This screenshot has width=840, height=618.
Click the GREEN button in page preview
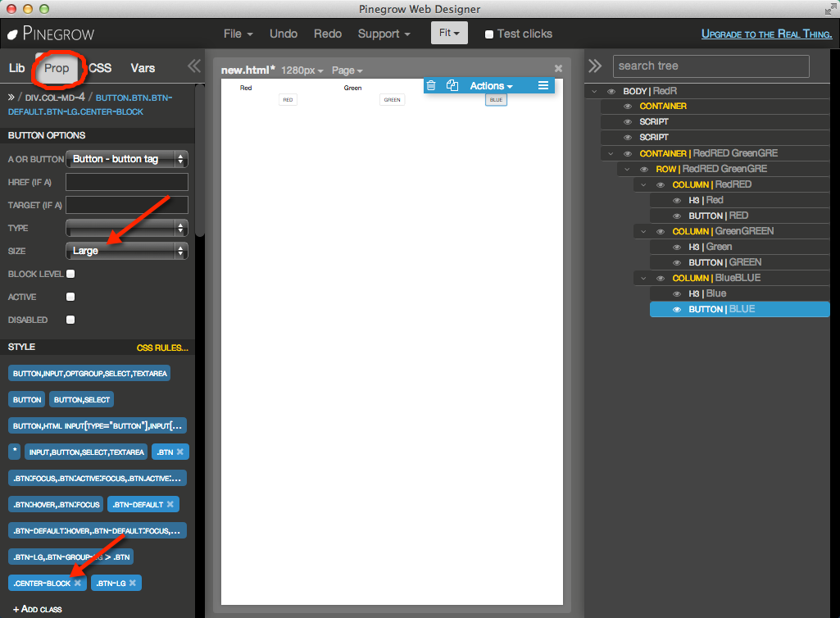point(393,100)
